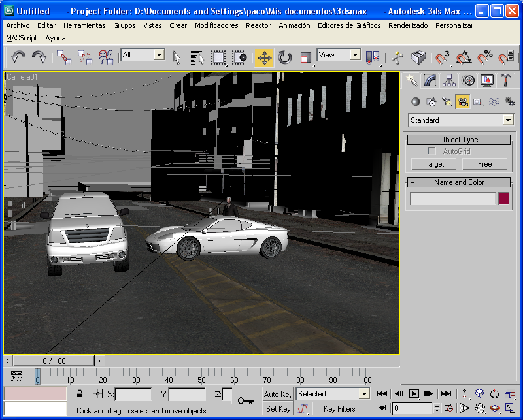Collapse the Object Type rollout
Image resolution: width=523 pixels, height=420 pixels.
click(414, 139)
